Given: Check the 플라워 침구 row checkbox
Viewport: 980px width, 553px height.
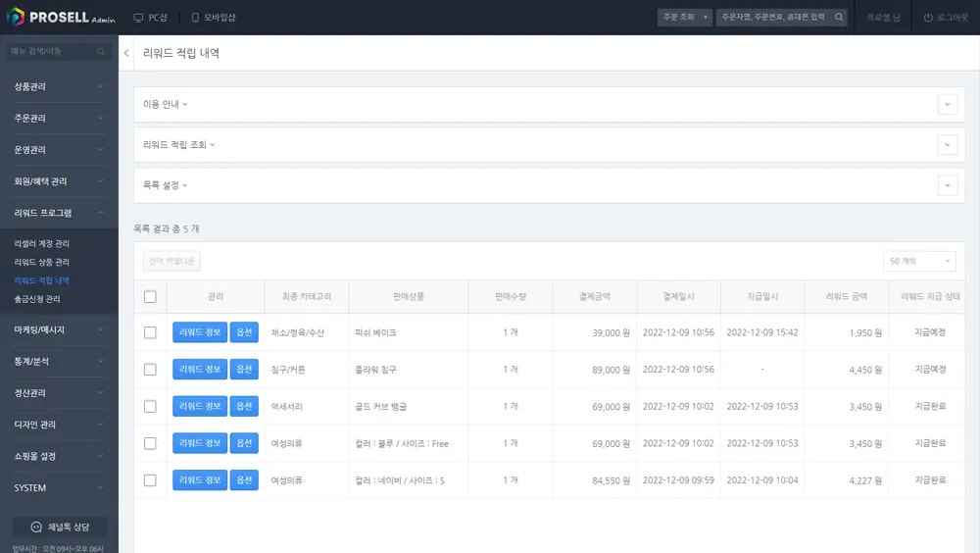Looking at the screenshot, I should [x=150, y=369].
